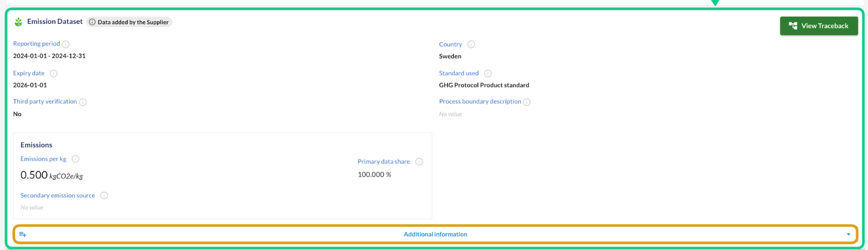Click the Data added by the Supplier badge
868x250 pixels.
129,22
